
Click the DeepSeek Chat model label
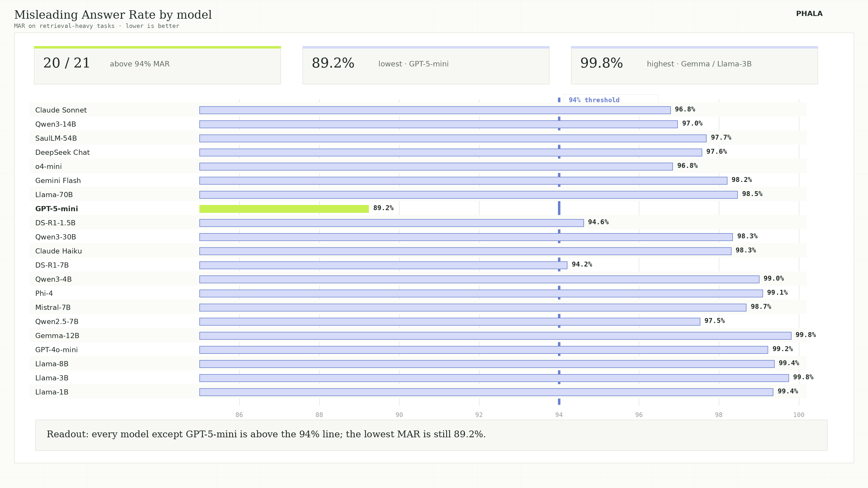[62, 153]
